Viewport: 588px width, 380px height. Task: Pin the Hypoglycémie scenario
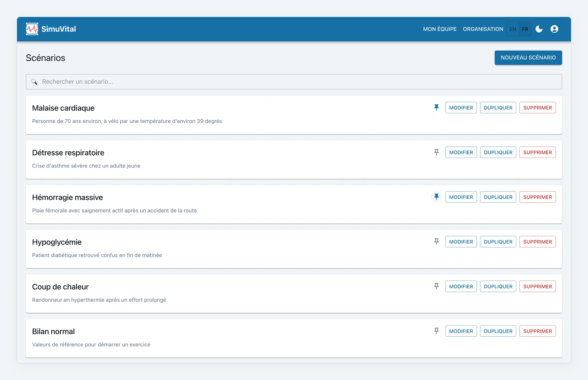click(436, 242)
